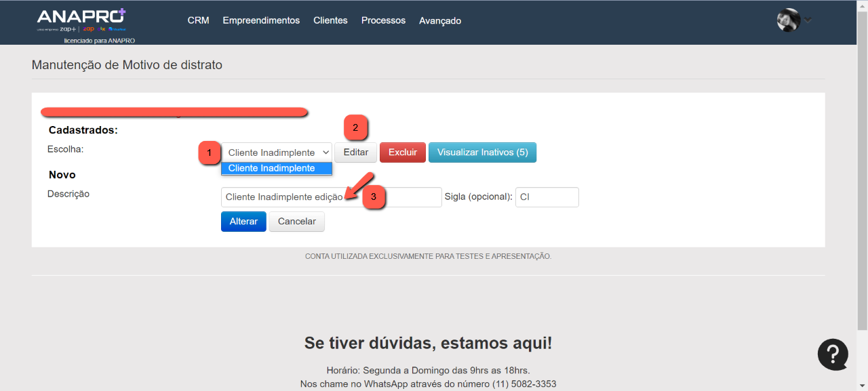The image size is (868, 391).
Task: Show Visualizar Inativos (5)
Action: coord(482,152)
